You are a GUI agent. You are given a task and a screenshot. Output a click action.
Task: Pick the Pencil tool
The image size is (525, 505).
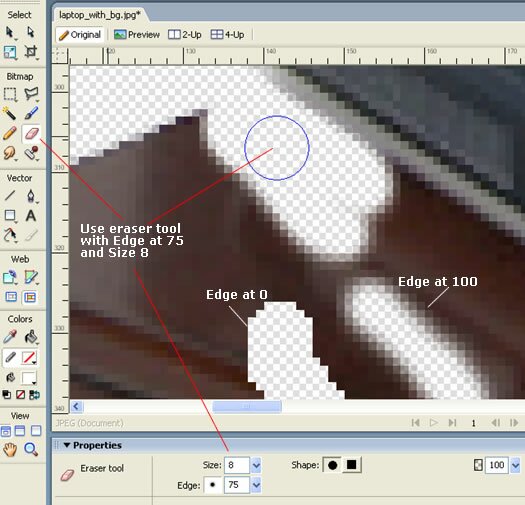10,133
